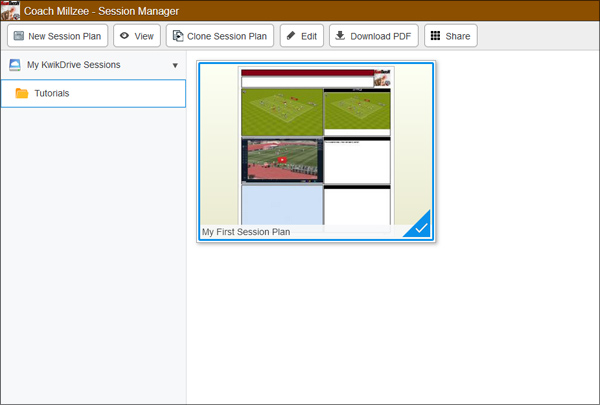Click the top-right soccer pitch diagram preview
The width and height of the screenshot is (600, 405).
pos(357,111)
